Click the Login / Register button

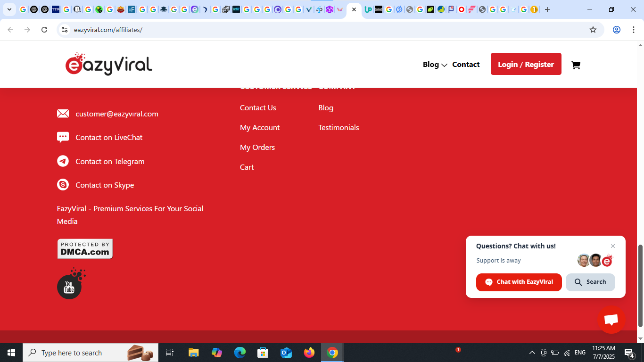click(526, 64)
